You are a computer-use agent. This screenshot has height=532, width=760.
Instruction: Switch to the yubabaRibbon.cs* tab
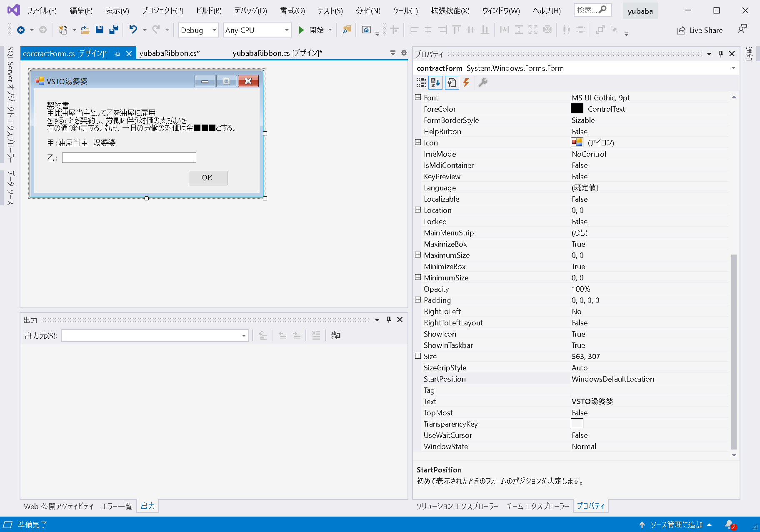[170, 53]
